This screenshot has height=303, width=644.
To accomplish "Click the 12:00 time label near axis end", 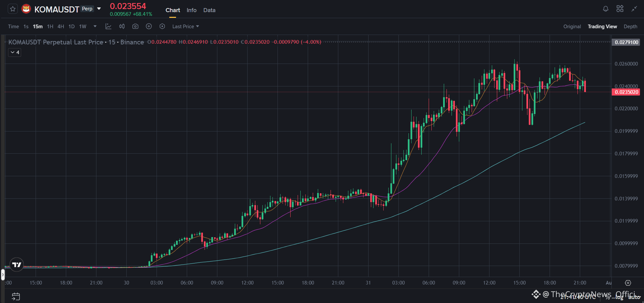I will [x=489, y=283].
